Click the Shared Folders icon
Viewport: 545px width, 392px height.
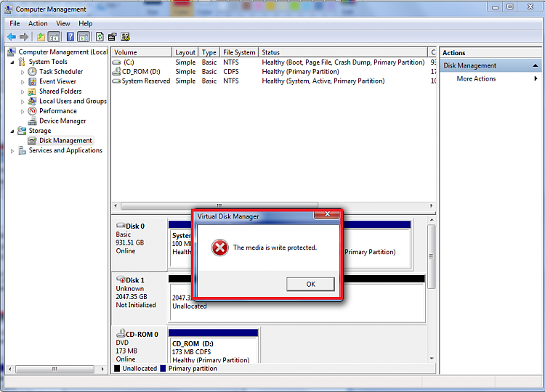tap(32, 91)
